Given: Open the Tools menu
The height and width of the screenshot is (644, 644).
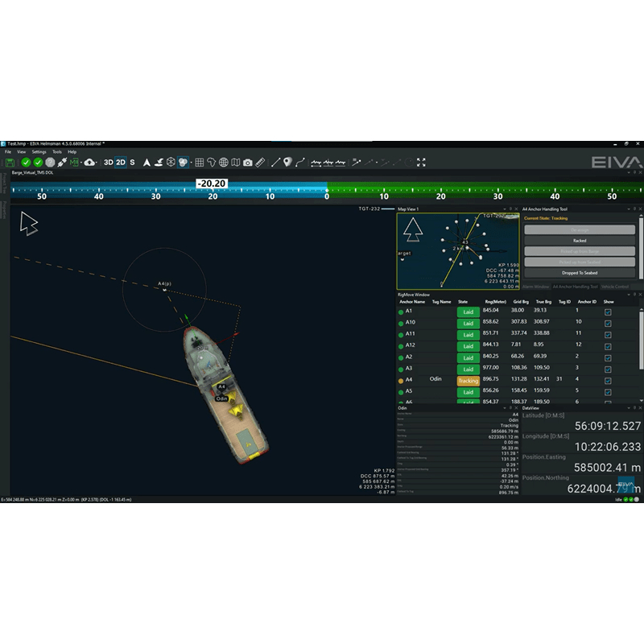Looking at the screenshot, I should pos(57,152).
